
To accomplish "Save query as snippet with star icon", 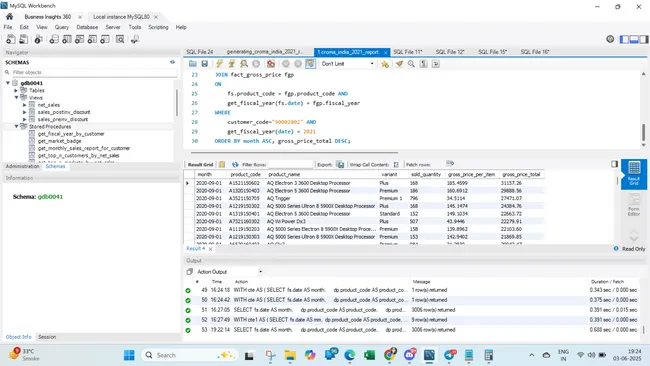I will 385,64.
